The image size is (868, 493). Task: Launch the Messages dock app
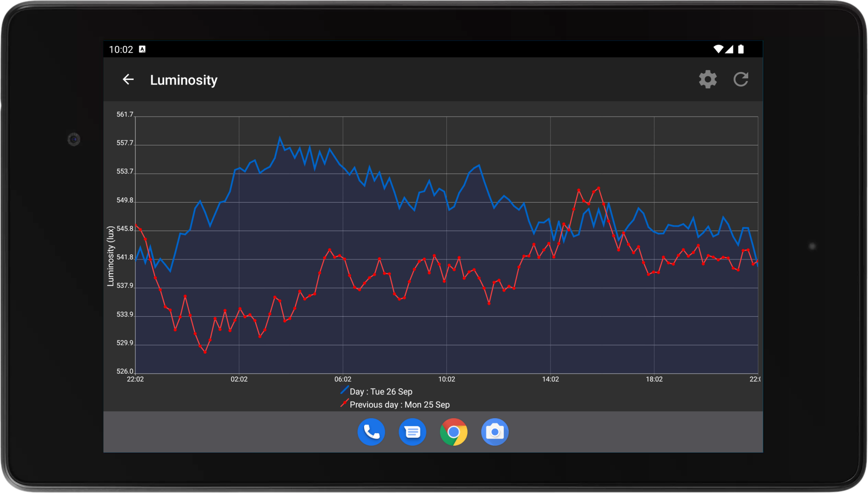coord(412,432)
